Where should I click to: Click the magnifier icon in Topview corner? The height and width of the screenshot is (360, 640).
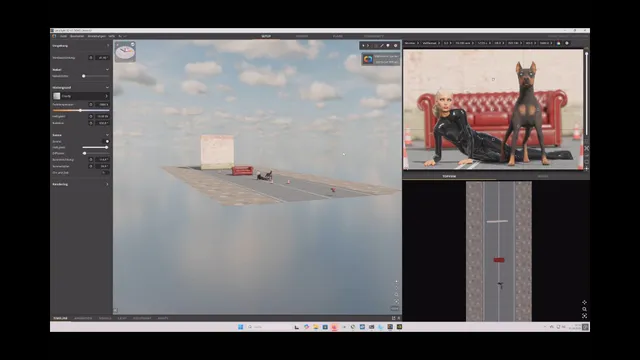pos(584,309)
